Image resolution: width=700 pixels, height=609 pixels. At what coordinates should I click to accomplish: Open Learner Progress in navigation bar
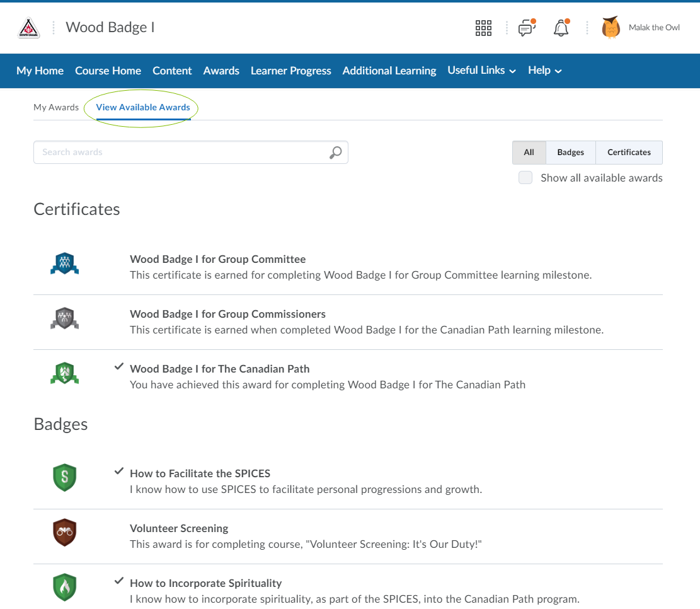coord(290,71)
